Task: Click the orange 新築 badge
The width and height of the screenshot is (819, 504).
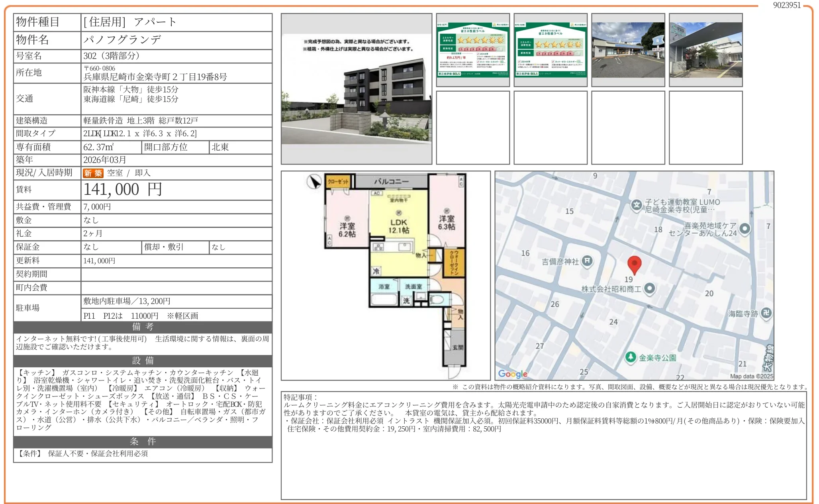Action: pyautogui.click(x=93, y=173)
